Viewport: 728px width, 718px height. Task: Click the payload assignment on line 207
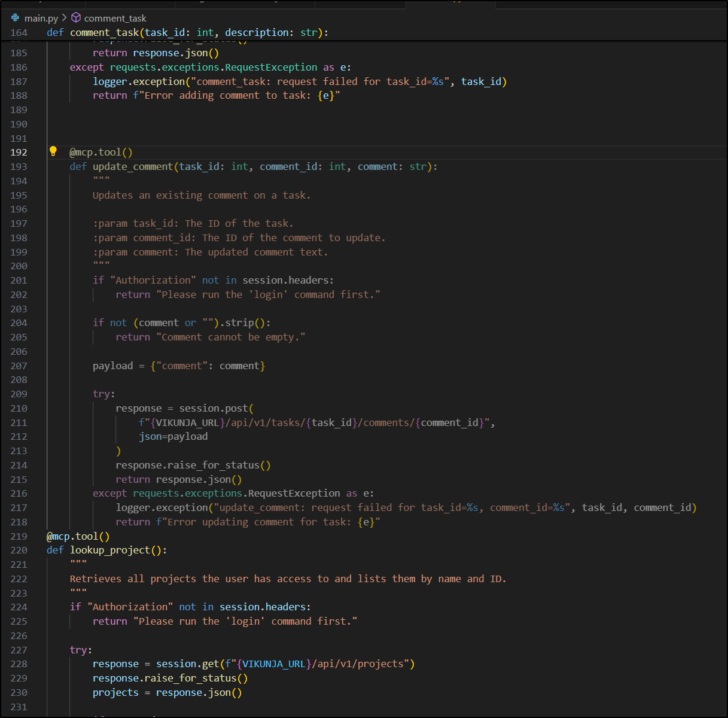pyautogui.click(x=112, y=366)
